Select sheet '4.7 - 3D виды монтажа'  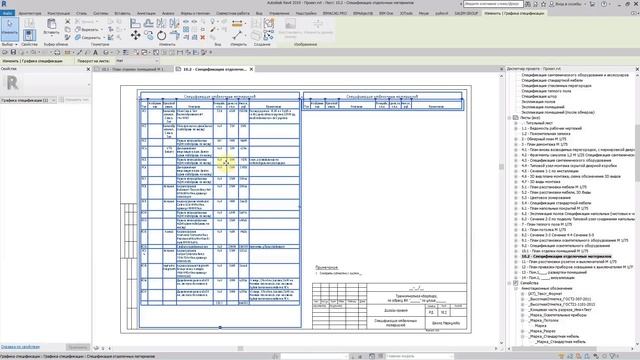point(540,182)
